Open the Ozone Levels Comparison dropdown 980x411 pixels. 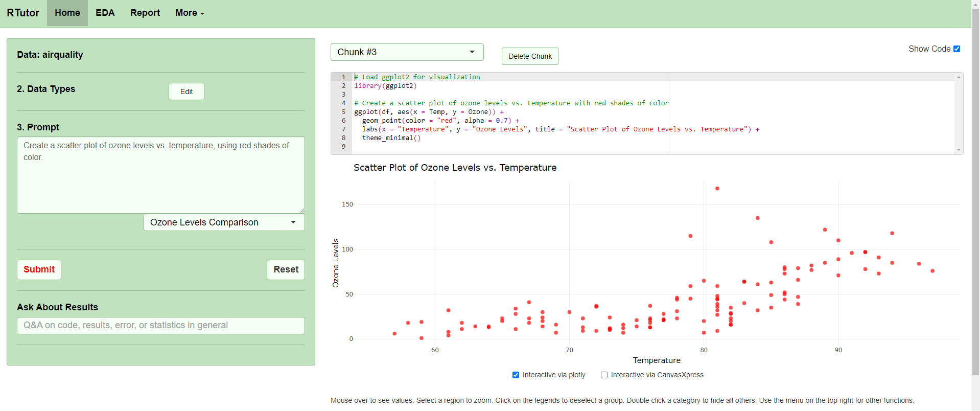coord(224,222)
